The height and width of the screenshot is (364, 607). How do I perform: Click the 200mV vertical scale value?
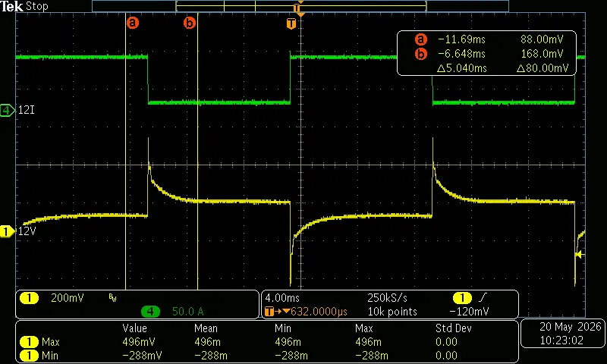[x=68, y=298]
